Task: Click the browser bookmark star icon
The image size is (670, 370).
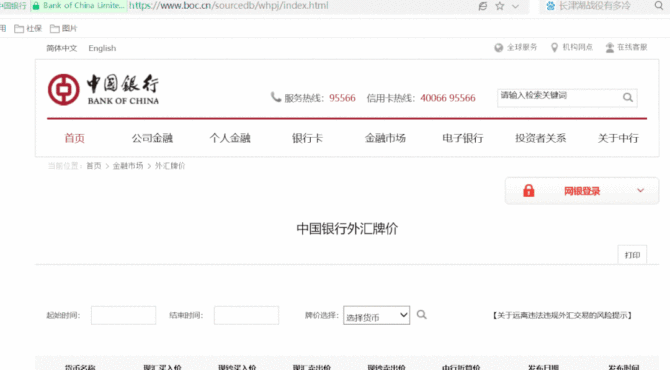Action: pos(500,6)
